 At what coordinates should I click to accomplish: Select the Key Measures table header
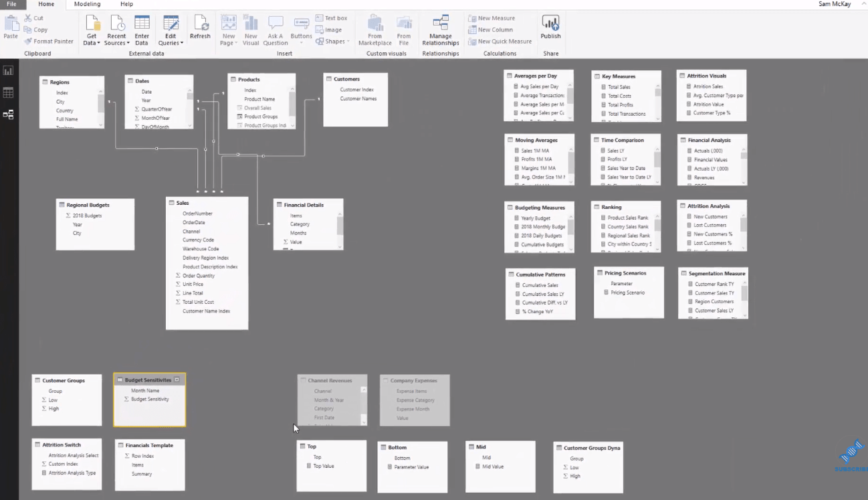coord(626,76)
